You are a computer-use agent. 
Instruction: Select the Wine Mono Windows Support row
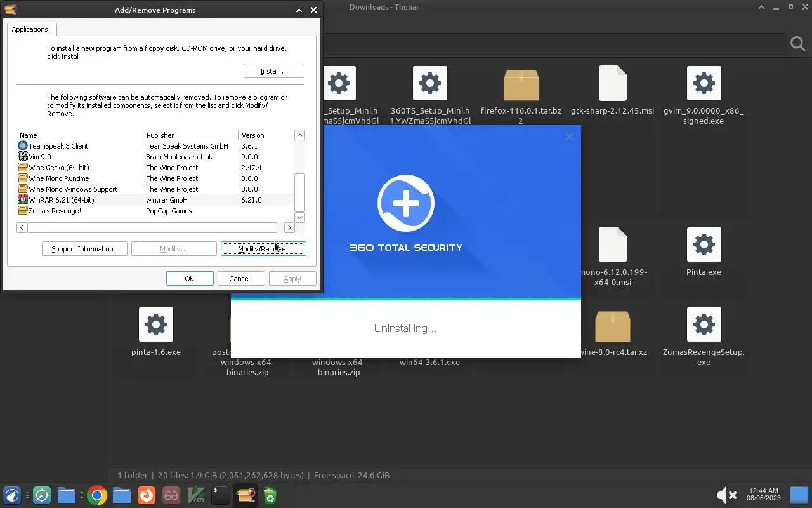[x=155, y=189]
